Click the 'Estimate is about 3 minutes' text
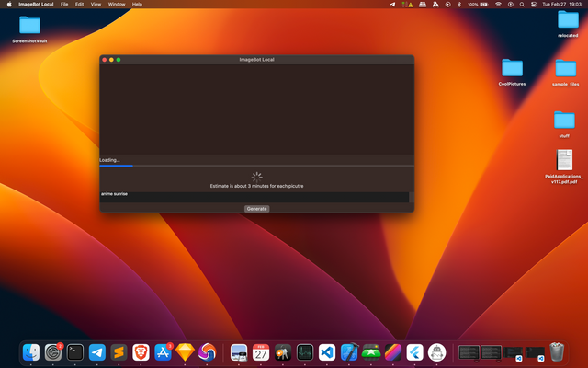The image size is (588, 368). tap(256, 186)
